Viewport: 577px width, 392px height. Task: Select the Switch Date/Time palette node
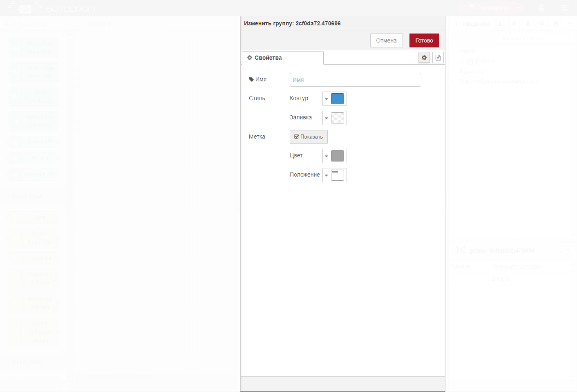coord(34,237)
